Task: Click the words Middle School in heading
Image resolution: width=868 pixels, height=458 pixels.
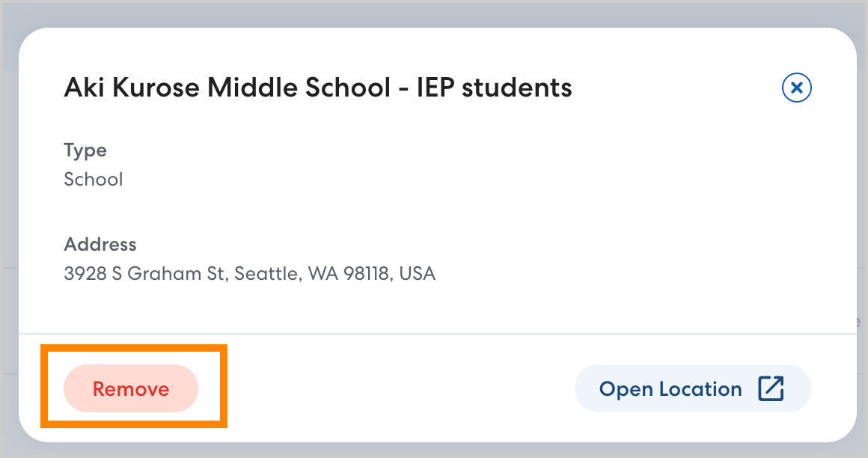Action: (x=299, y=88)
